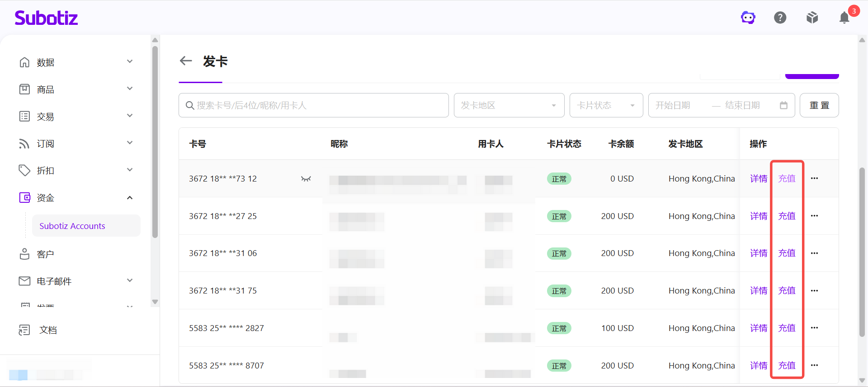868x387 pixels.
Task: Expand the 折扣 menu chevron
Action: click(130, 170)
